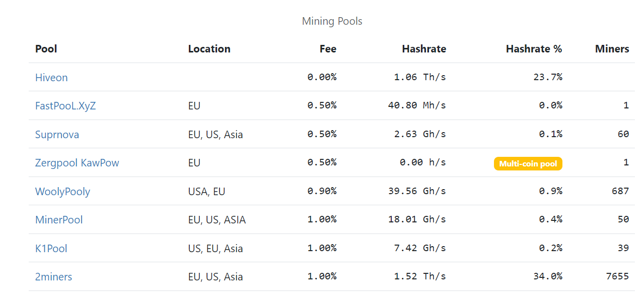Image resolution: width=644 pixels, height=292 pixels.
Task: Click the Multi-coin pool badge
Action: coord(528,164)
